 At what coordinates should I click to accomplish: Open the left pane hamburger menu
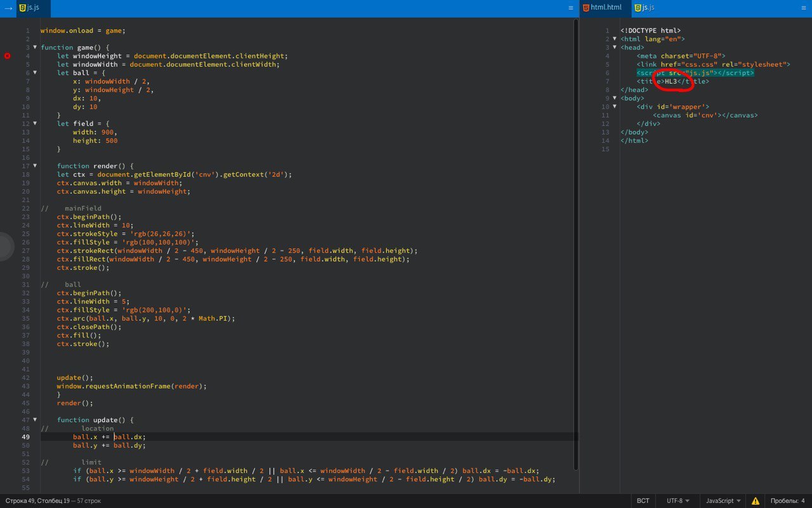click(570, 8)
